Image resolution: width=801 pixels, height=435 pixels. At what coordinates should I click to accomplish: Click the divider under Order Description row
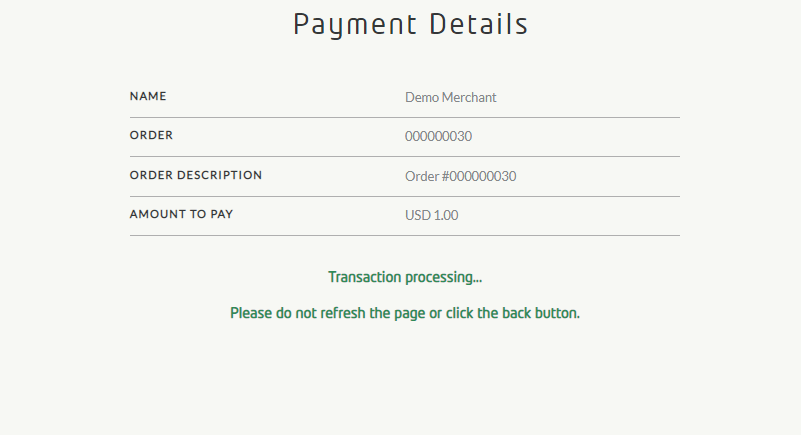tap(404, 196)
